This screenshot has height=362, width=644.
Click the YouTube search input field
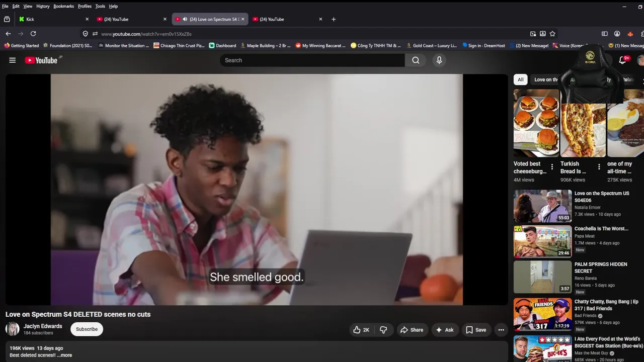coord(312,60)
